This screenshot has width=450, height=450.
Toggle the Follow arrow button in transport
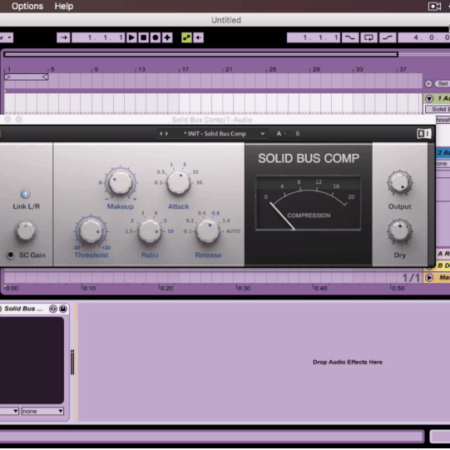(x=63, y=38)
